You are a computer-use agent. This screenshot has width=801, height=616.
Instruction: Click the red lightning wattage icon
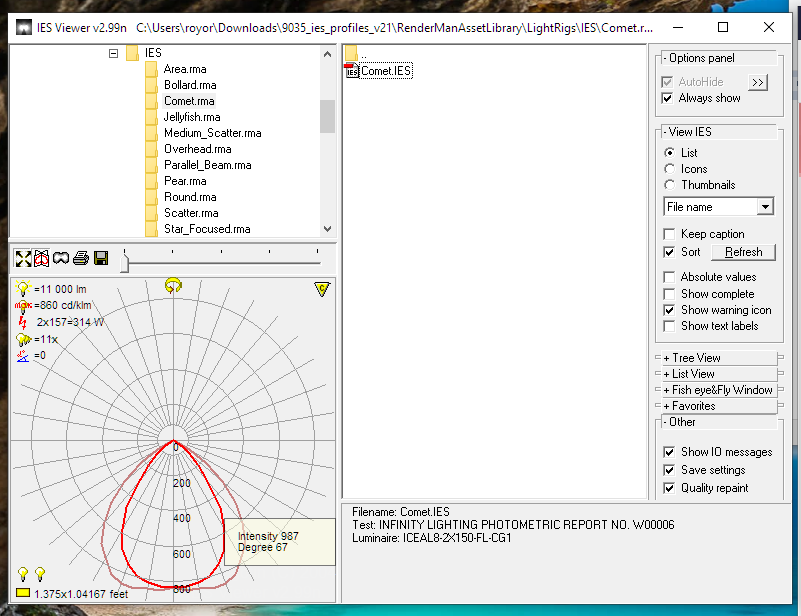pyautogui.click(x=22, y=322)
